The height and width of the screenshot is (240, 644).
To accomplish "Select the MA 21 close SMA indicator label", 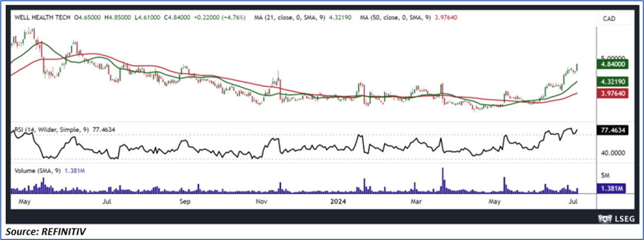I will [x=303, y=18].
